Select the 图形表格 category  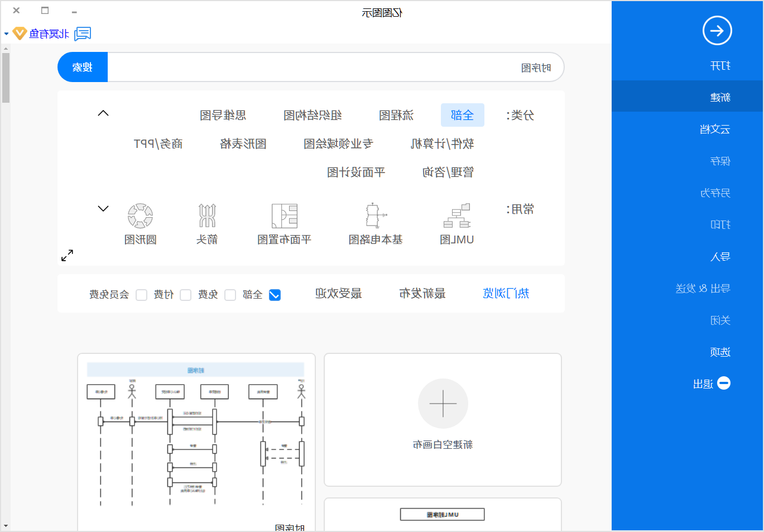coord(243,143)
